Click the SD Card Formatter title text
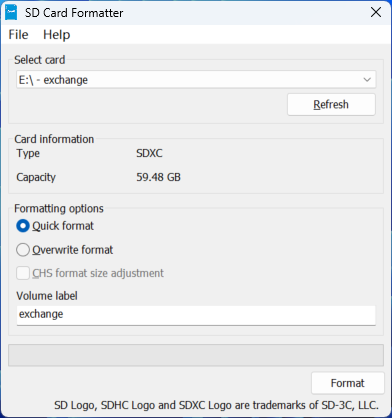The width and height of the screenshot is (392, 418). [74, 13]
